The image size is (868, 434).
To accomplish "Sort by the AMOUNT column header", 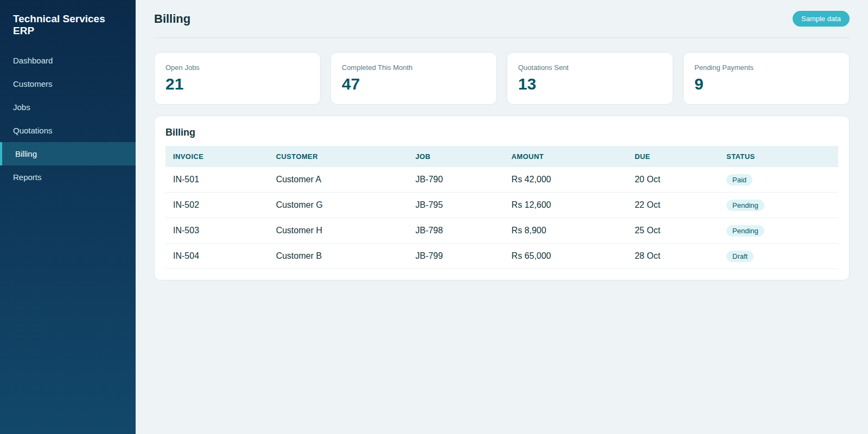I will pos(527,157).
